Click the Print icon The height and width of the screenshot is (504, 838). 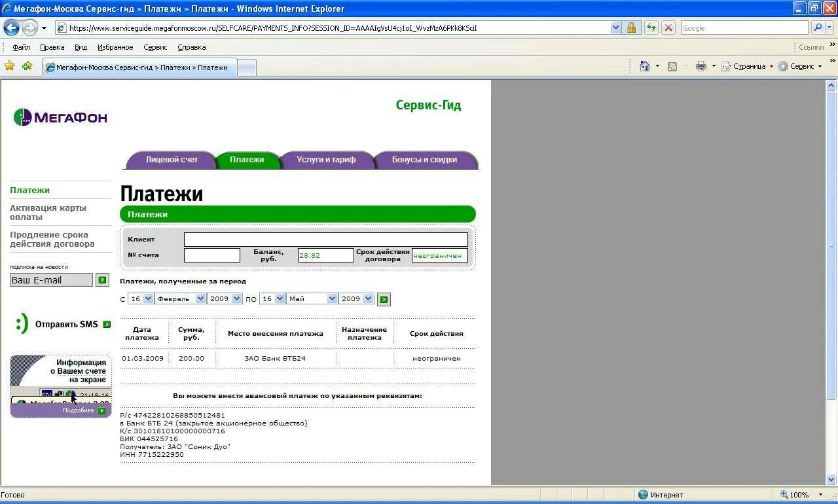(x=701, y=66)
